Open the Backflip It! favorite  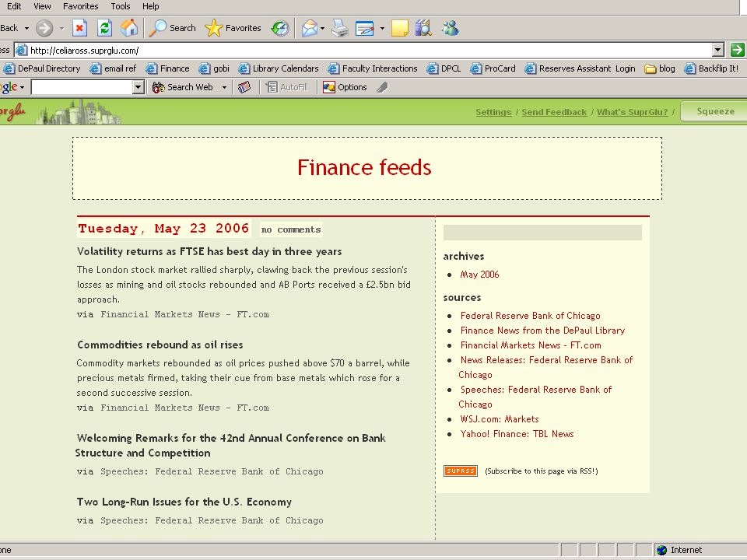[711, 68]
